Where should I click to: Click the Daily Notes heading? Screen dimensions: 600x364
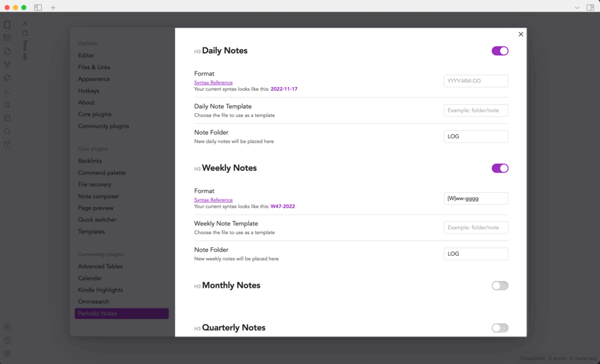(x=224, y=51)
